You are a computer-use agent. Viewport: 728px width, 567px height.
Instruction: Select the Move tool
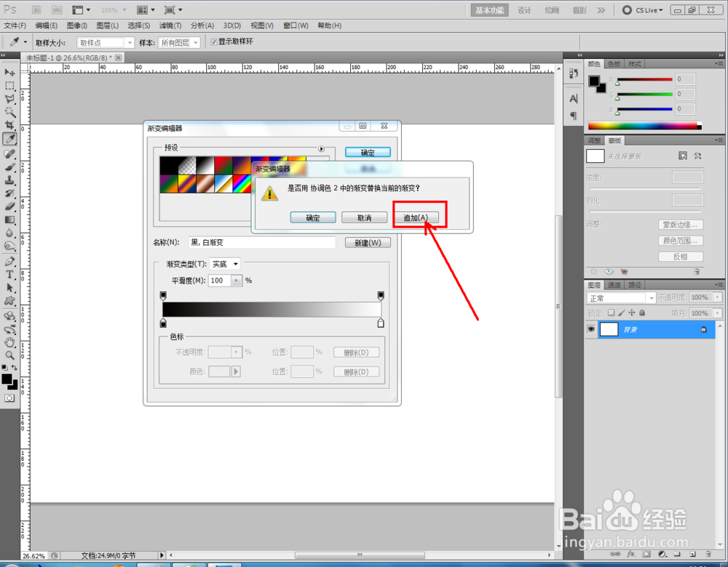pos(9,73)
